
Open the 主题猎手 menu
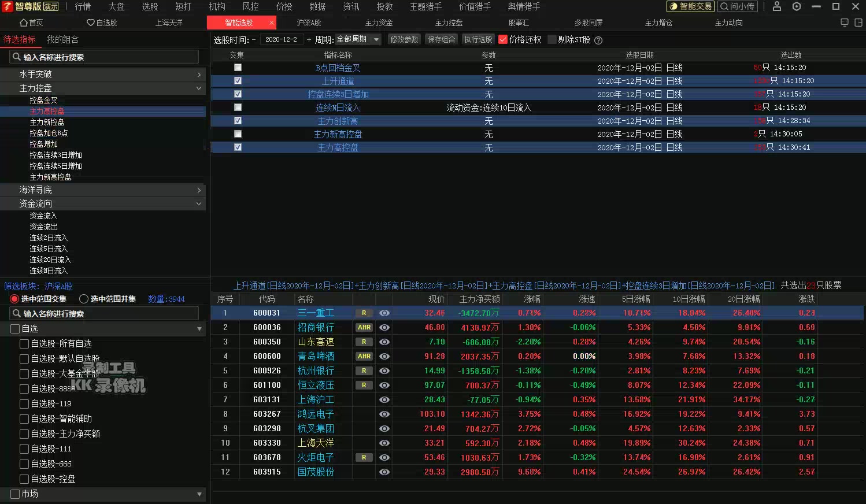tap(425, 6)
